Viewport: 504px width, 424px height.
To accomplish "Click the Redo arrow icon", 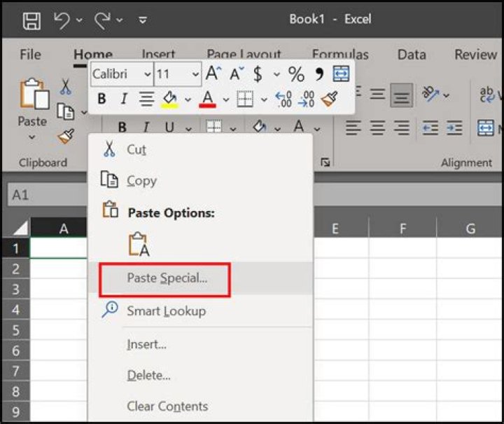I will tap(102, 20).
